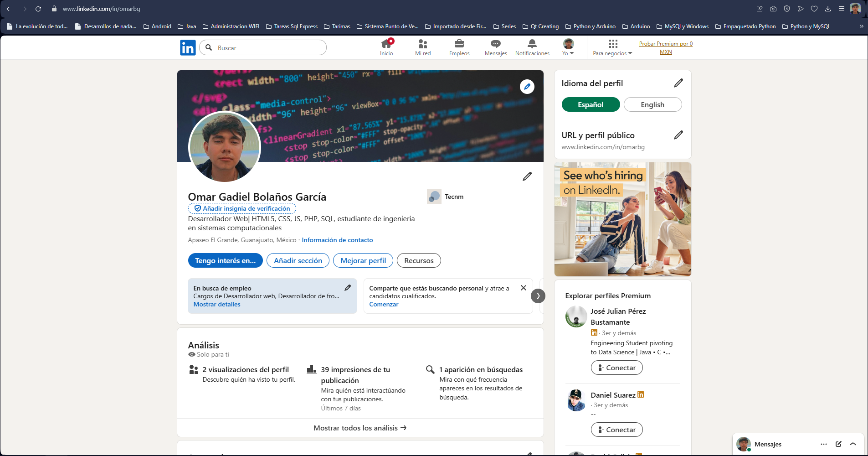Click Probar Premium por 0 MXN link
868x456 pixels.
(x=666, y=47)
